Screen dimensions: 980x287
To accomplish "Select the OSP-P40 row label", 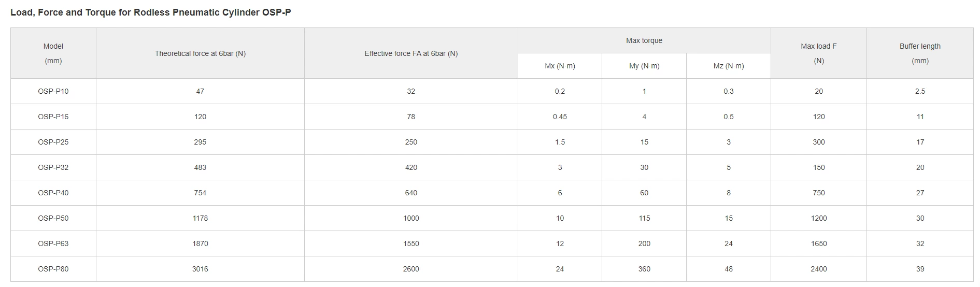I will (53, 193).
